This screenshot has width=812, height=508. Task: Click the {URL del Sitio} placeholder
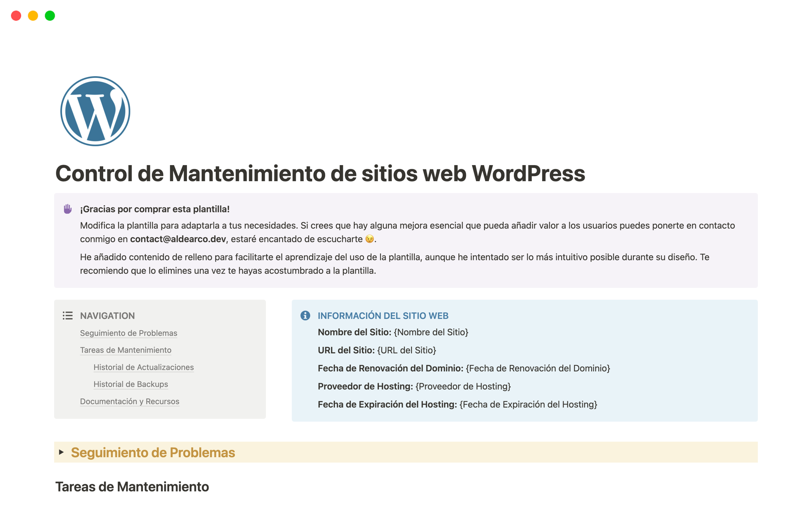point(406,350)
